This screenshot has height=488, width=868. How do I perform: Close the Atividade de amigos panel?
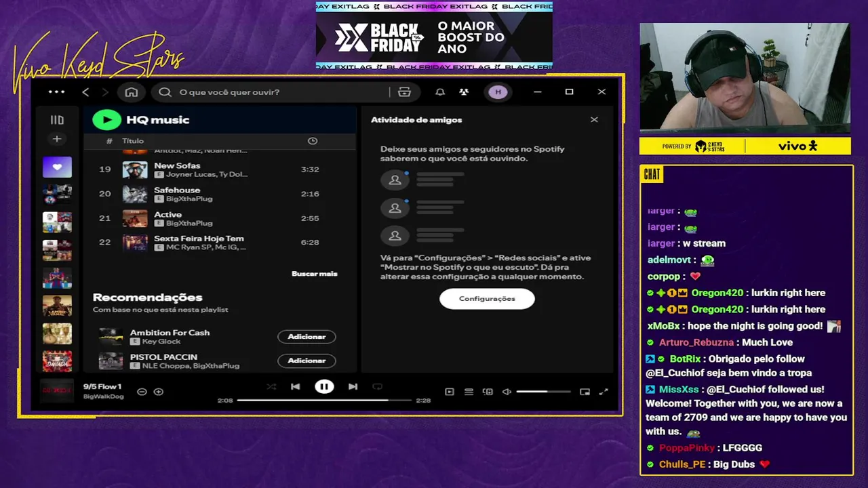tap(594, 120)
